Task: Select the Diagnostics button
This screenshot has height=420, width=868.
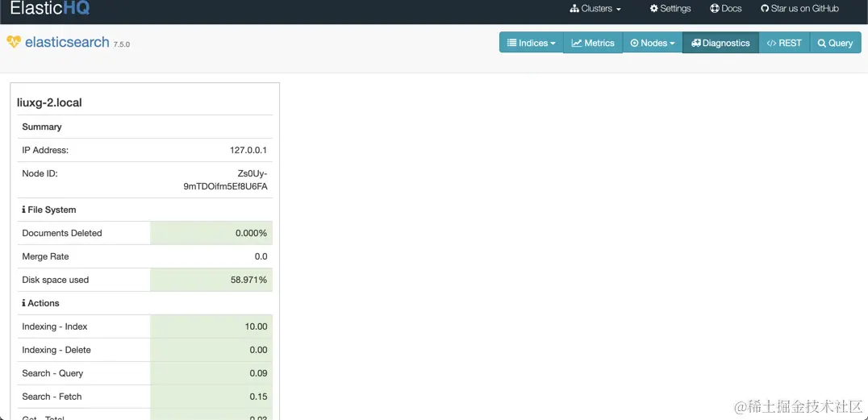Action: [720, 43]
